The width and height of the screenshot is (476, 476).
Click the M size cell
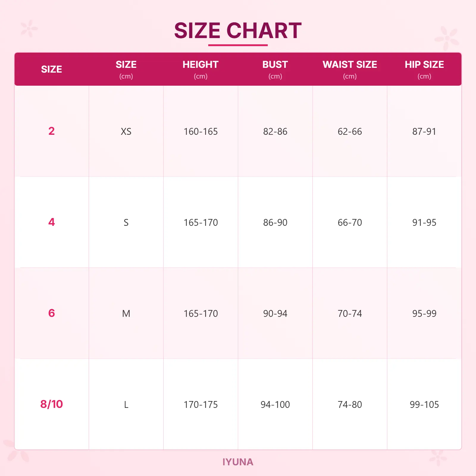(126, 314)
